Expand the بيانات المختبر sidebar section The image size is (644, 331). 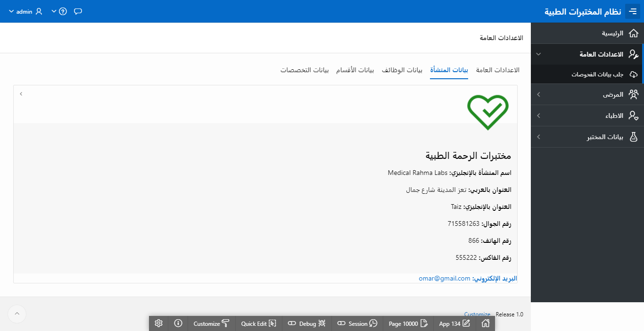point(539,137)
